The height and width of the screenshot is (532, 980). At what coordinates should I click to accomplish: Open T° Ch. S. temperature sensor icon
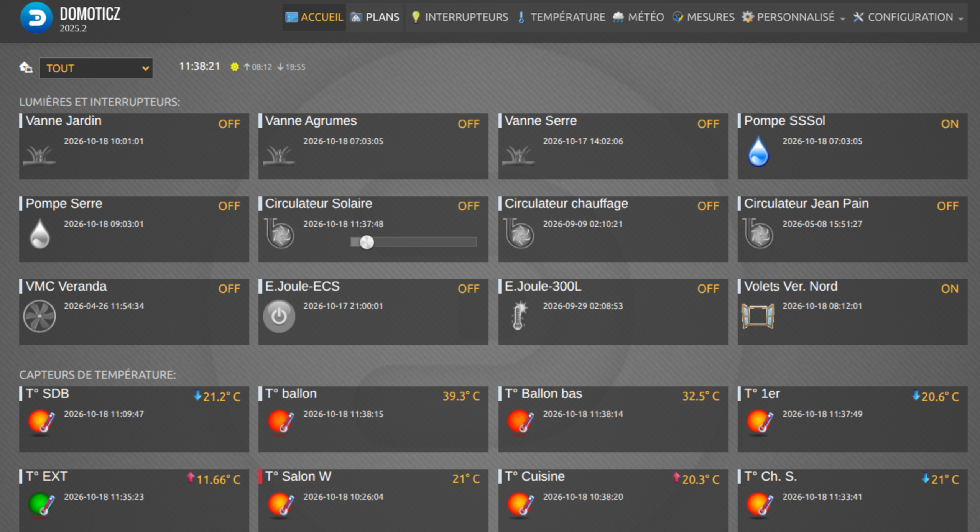point(760,505)
